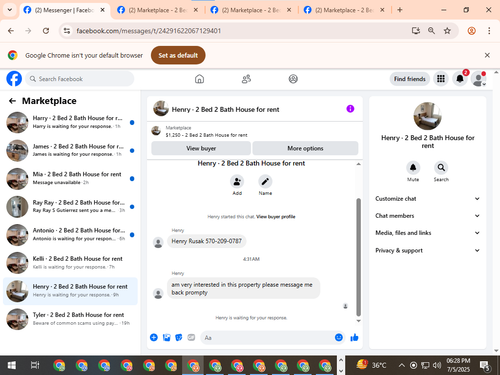Open Antonio's conversation in the list
The height and width of the screenshot is (375, 500).
coord(70,235)
